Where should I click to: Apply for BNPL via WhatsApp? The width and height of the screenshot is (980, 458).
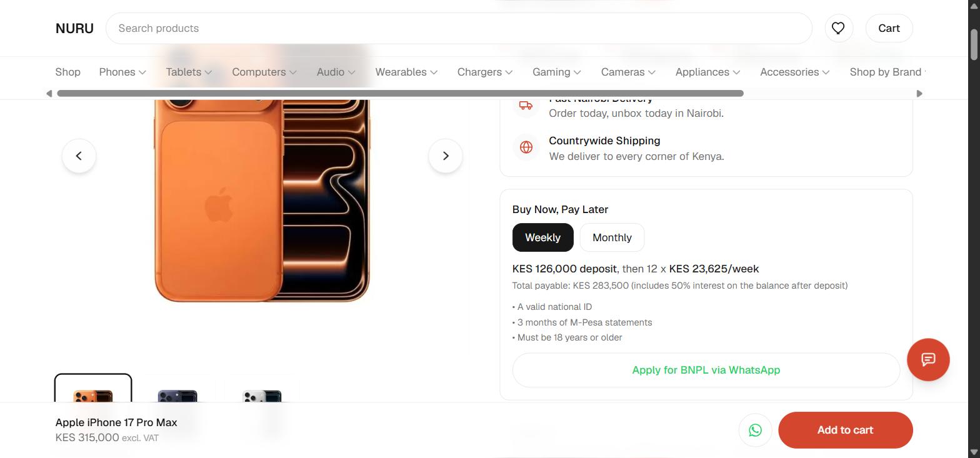706,370
